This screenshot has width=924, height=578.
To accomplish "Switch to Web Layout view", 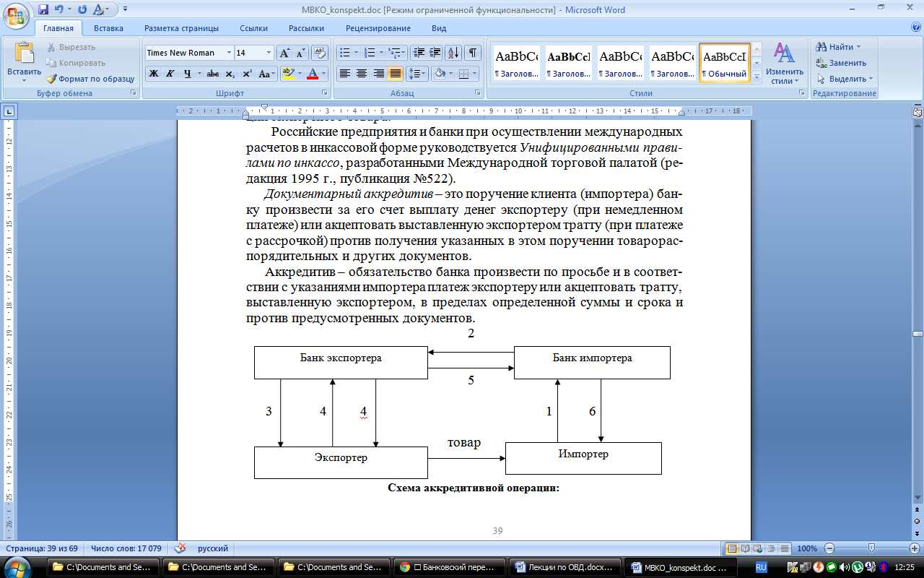I will click(758, 548).
